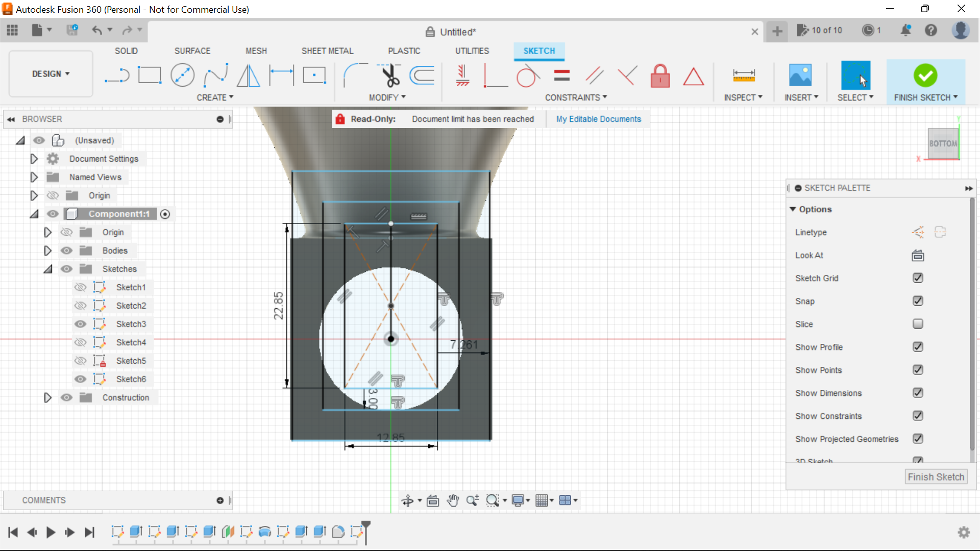
Task: Click the Finish Sketch button in the palette
Action: (936, 477)
